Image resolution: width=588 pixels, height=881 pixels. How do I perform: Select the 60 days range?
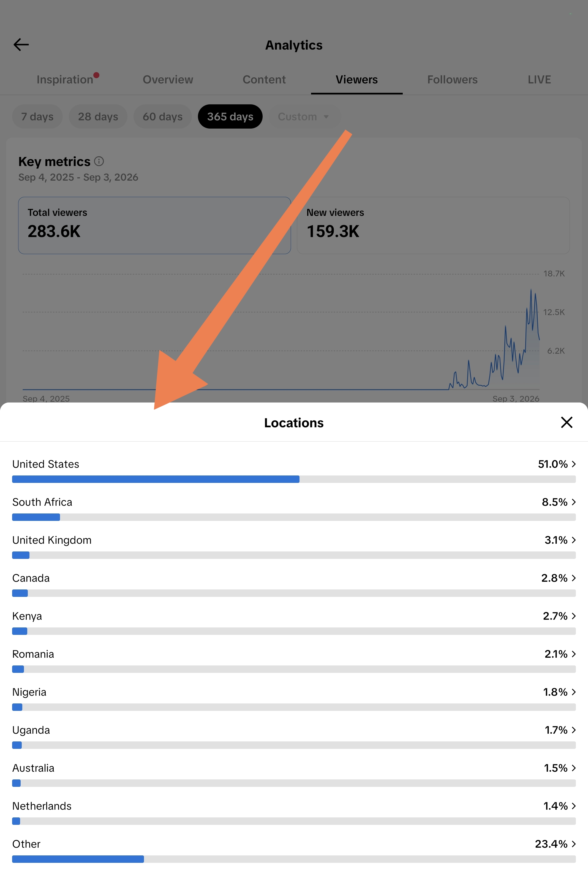(x=162, y=117)
